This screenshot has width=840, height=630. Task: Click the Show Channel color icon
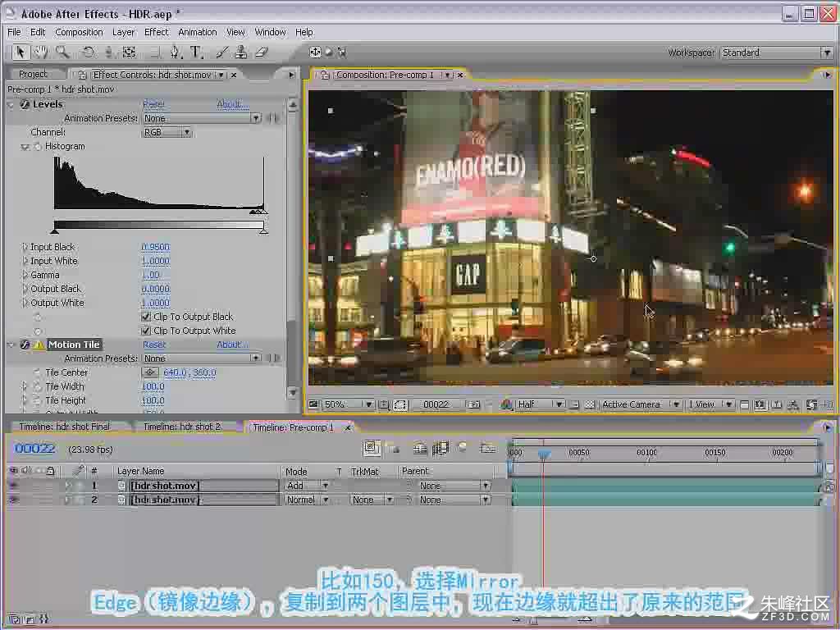coord(506,405)
